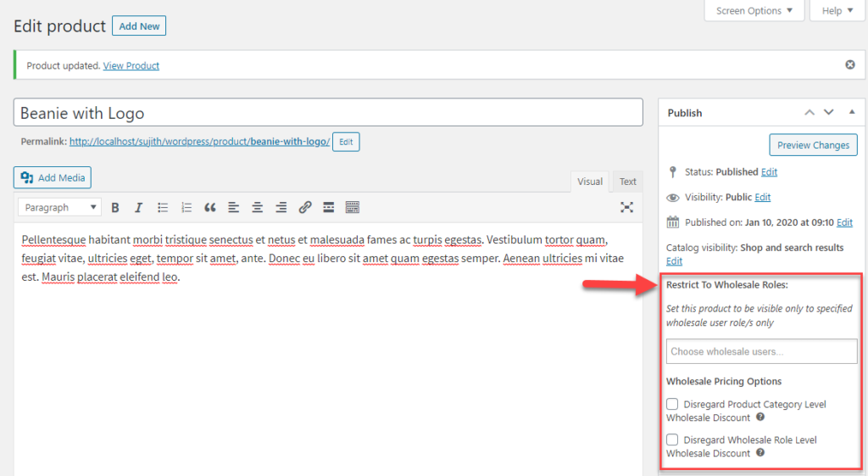Move Publish panel down
The height and width of the screenshot is (476, 868).
coord(829,113)
